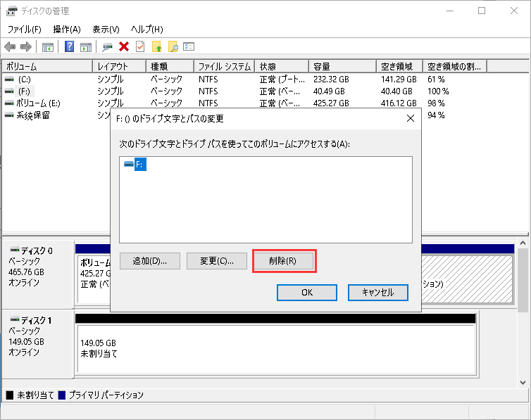Sort by レイアウト column header

pyautogui.click(x=120, y=67)
